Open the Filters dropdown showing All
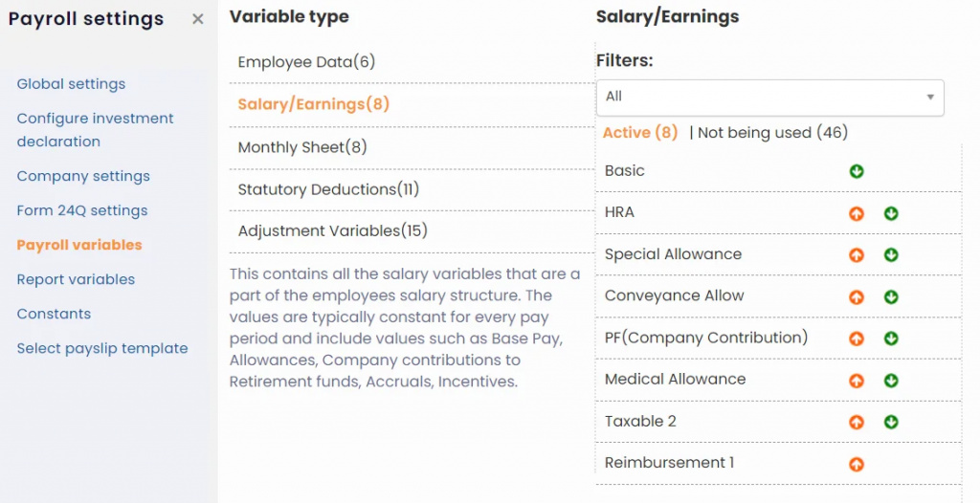The image size is (980, 503). click(769, 97)
